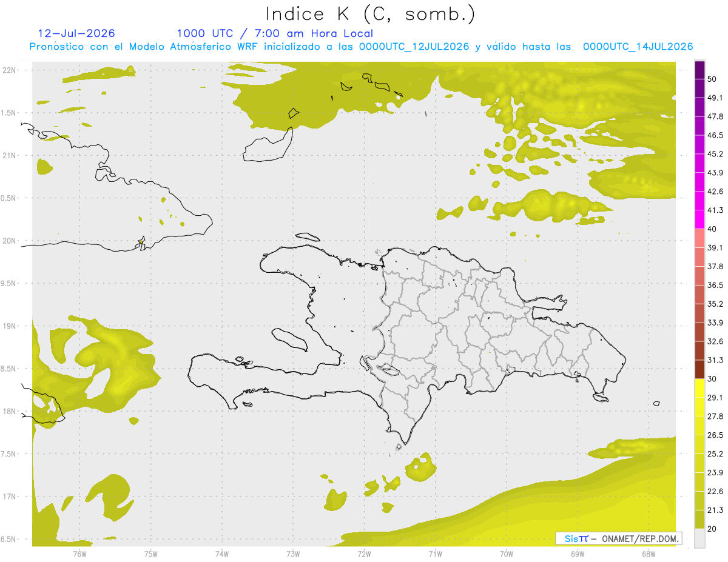Click longitude label "69W"
Image resolution: width=728 pixels, height=562 pixels.
click(578, 554)
